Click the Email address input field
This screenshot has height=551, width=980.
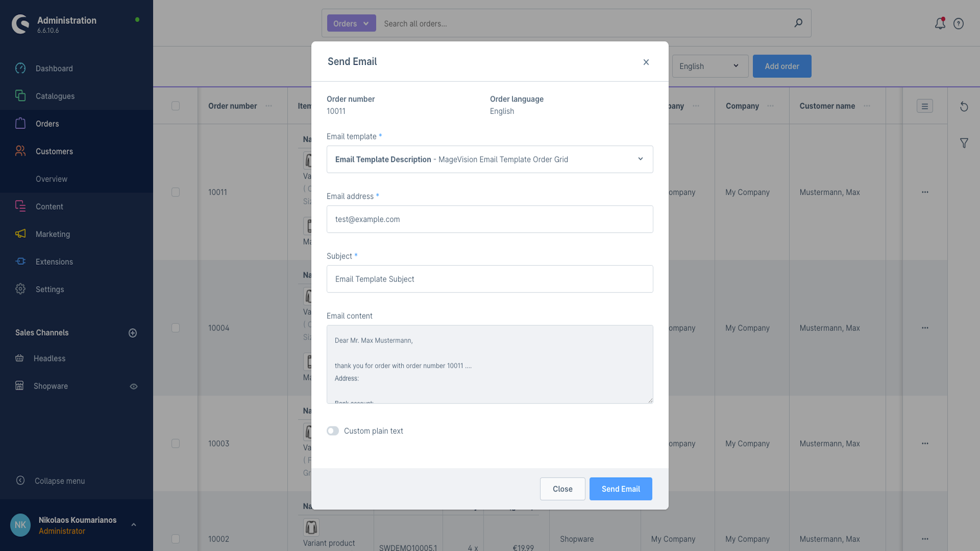click(489, 219)
